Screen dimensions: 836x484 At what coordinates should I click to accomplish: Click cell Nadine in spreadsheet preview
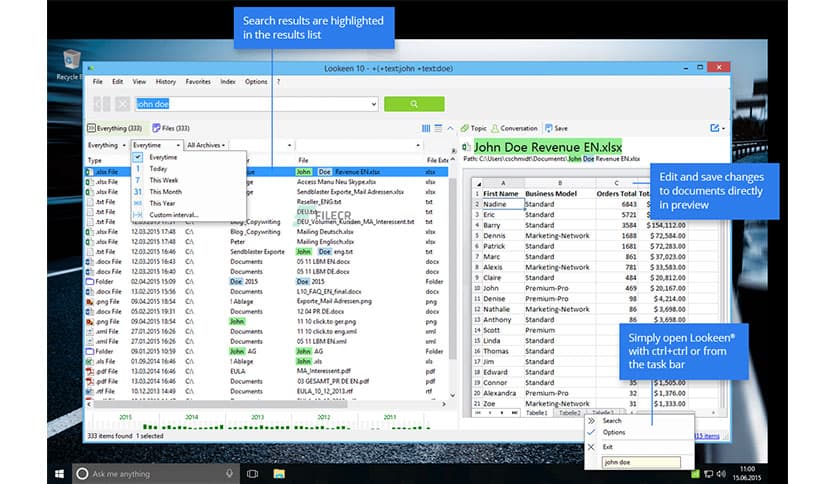tap(502, 204)
